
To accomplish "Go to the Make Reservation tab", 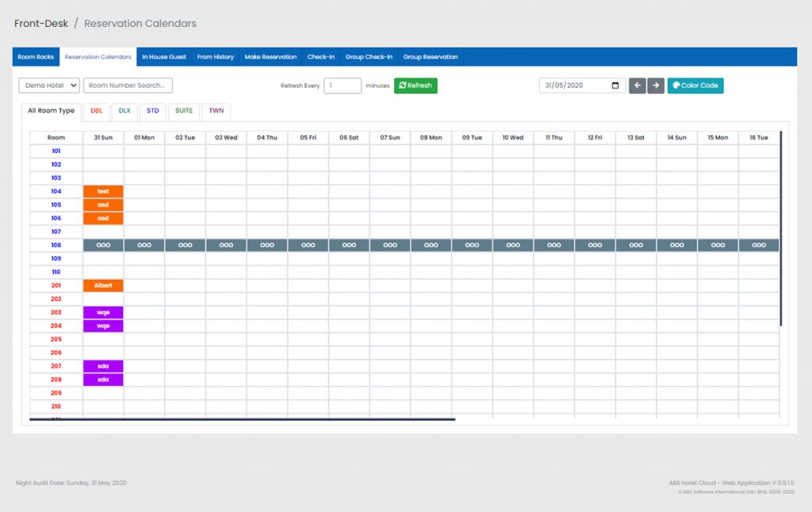I will coord(270,57).
